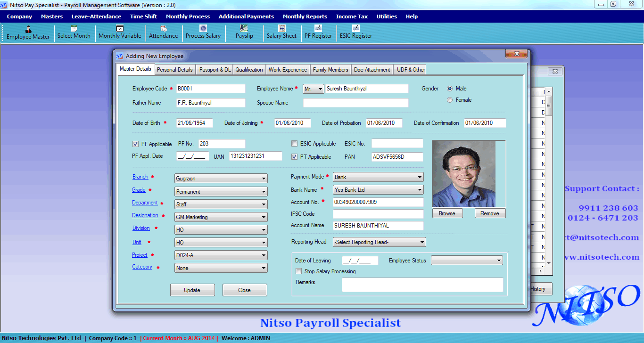This screenshot has height=343, width=644.
Task: Close the background window with its X button
Action: [x=555, y=71]
